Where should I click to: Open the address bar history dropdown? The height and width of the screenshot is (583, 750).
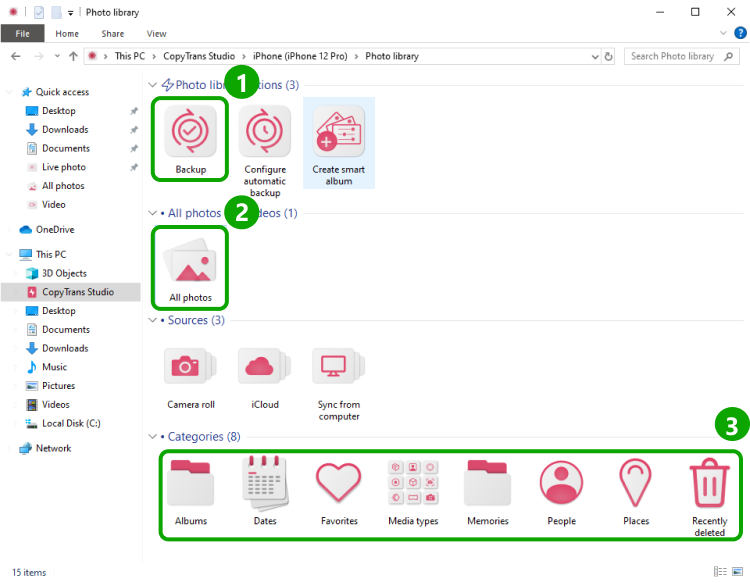coord(595,56)
